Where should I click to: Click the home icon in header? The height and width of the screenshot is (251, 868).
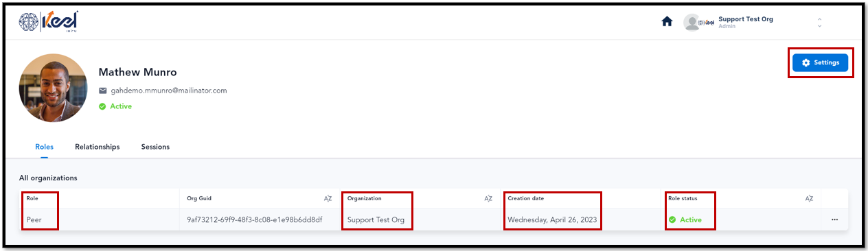(x=667, y=21)
